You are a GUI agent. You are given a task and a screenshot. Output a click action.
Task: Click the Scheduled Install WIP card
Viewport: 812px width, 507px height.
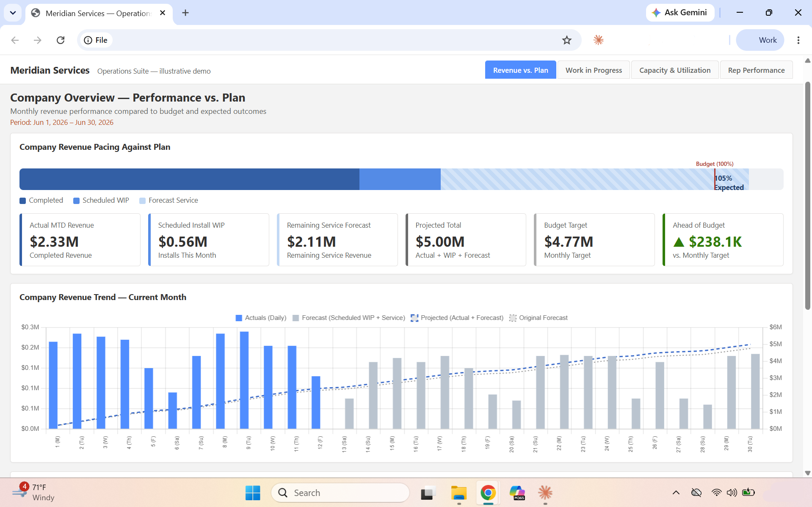pyautogui.click(x=209, y=240)
